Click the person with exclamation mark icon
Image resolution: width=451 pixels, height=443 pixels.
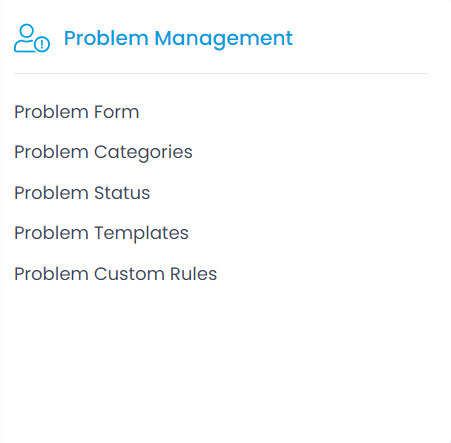point(32,38)
